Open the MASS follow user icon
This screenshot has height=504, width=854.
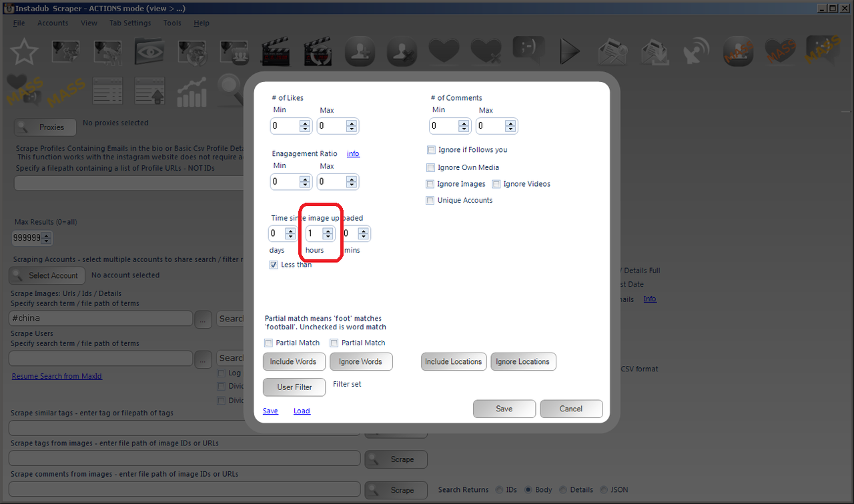pyautogui.click(x=739, y=51)
